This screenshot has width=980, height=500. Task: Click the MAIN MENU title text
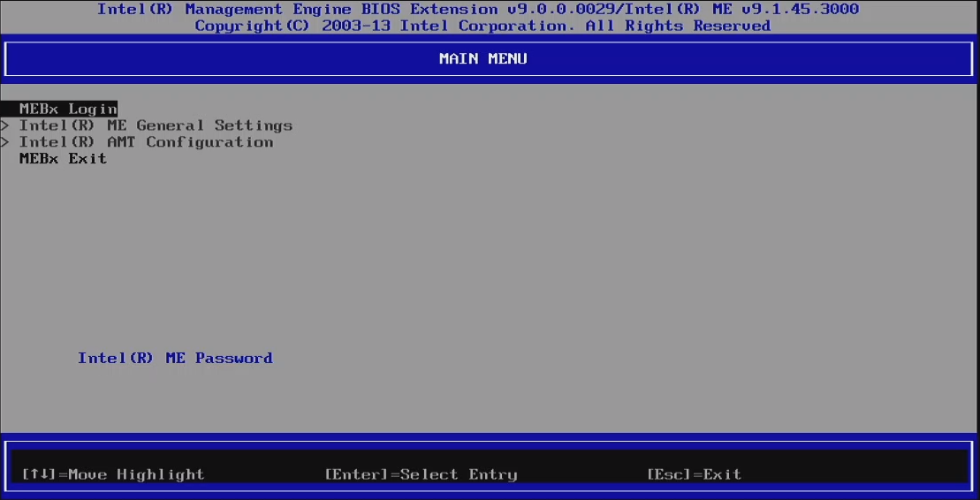(x=482, y=59)
